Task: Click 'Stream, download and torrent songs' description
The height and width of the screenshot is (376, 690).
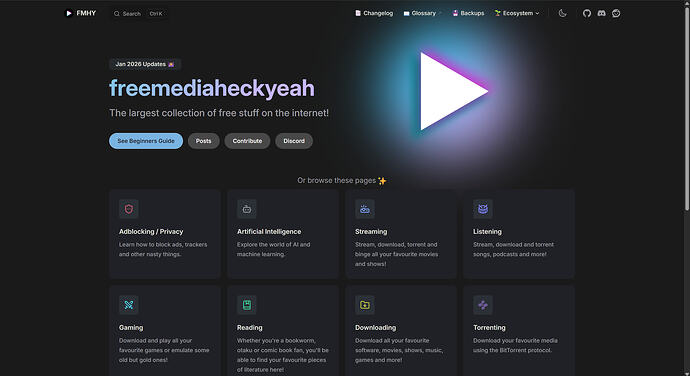Action: pos(513,249)
